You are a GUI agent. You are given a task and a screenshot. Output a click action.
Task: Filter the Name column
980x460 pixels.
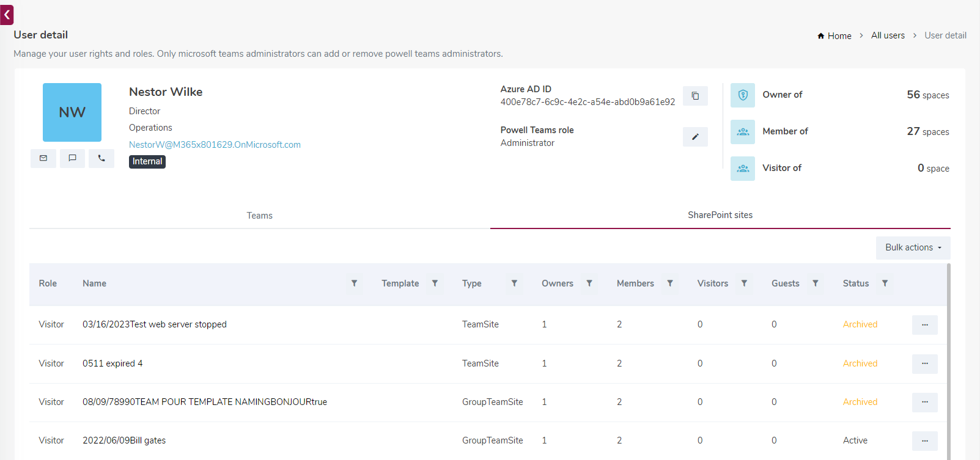(x=354, y=283)
